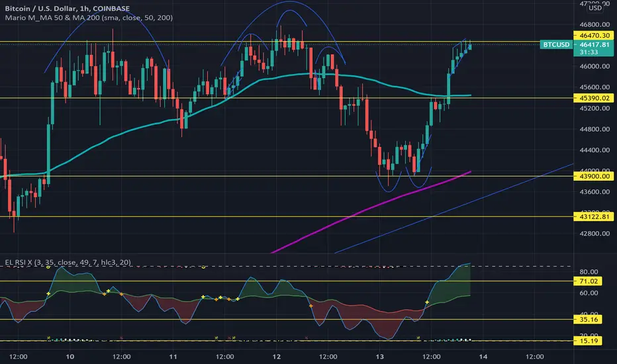This screenshot has width=617, height=364.
Task: Select the 45390.02 horizontal line price label
Action: click(x=594, y=98)
